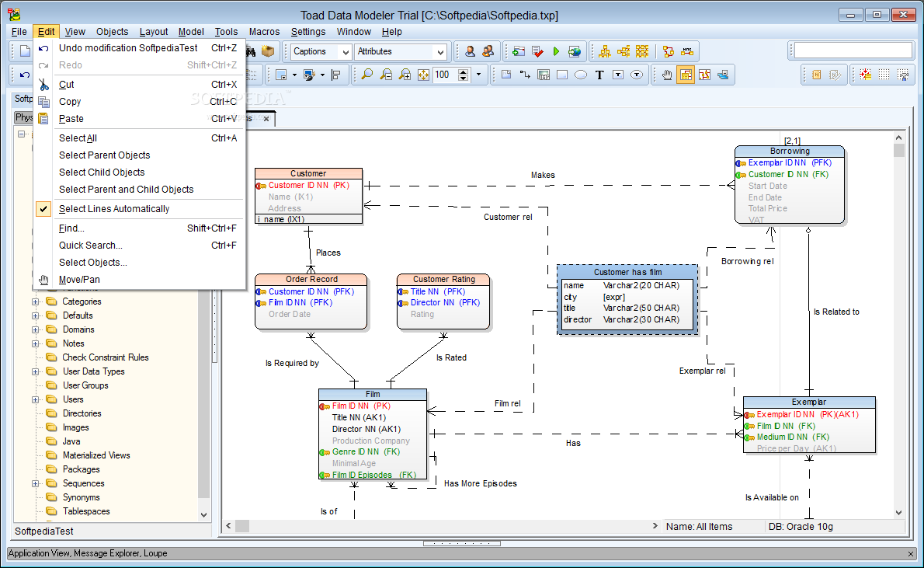Screen dimensions: 924x568
Task: Select the IMG image tool
Action: click(544, 75)
